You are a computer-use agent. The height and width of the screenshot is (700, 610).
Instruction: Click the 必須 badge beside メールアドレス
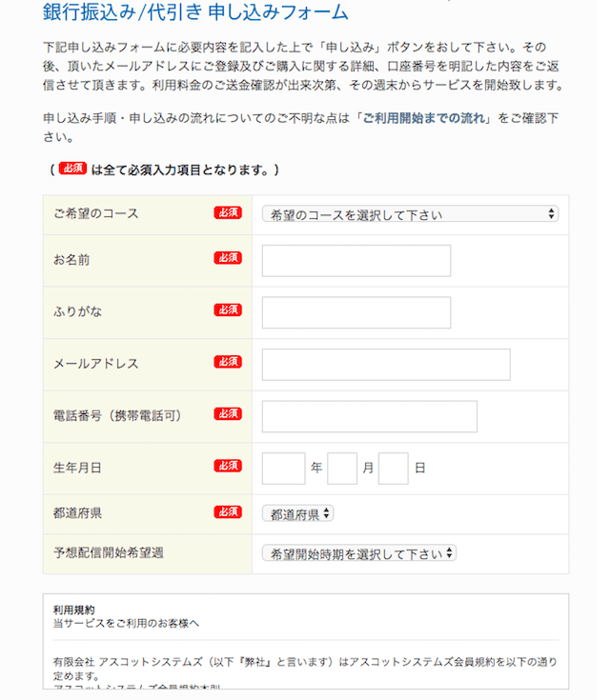[228, 362]
